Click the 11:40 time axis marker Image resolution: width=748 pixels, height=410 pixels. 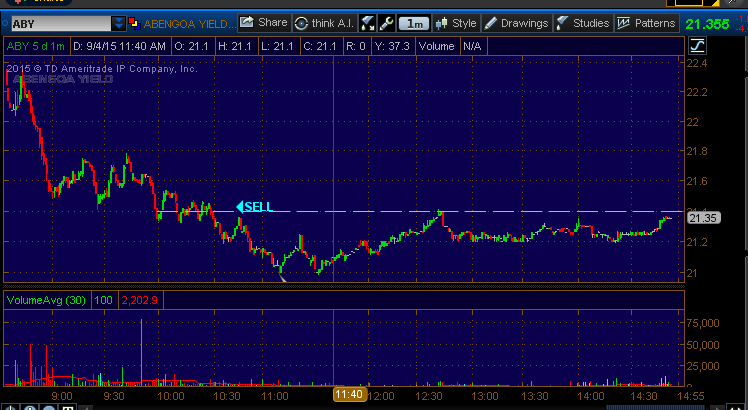coord(349,396)
